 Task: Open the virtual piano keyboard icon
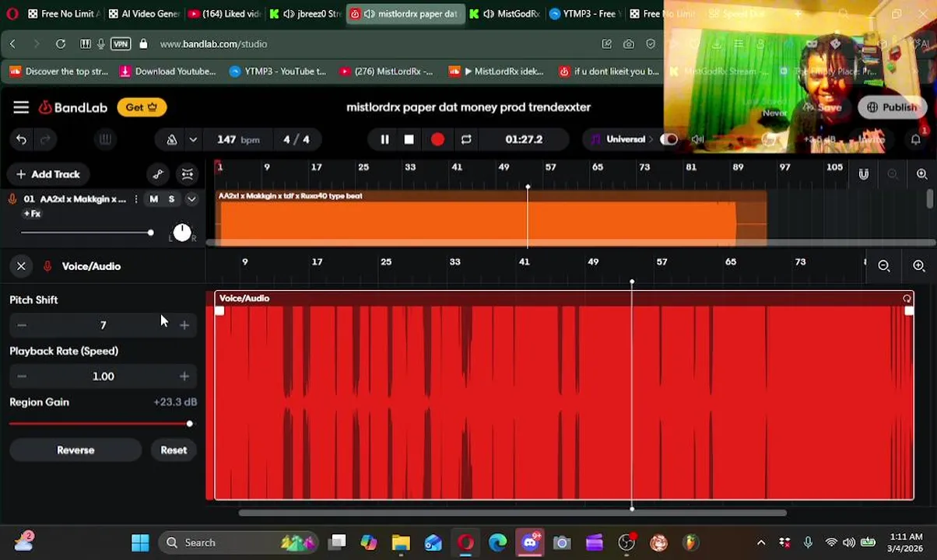coord(105,140)
